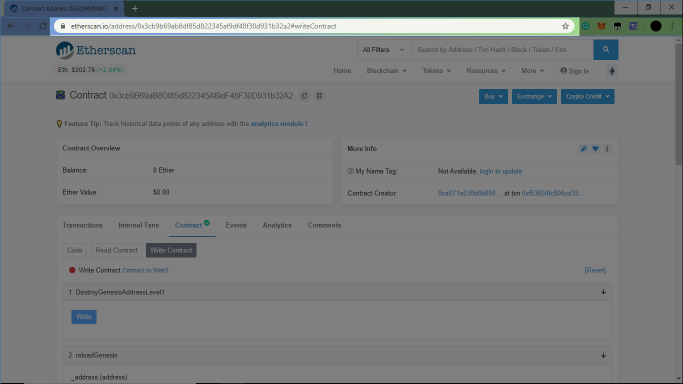Open the More Info vertical dots menu

607,149
